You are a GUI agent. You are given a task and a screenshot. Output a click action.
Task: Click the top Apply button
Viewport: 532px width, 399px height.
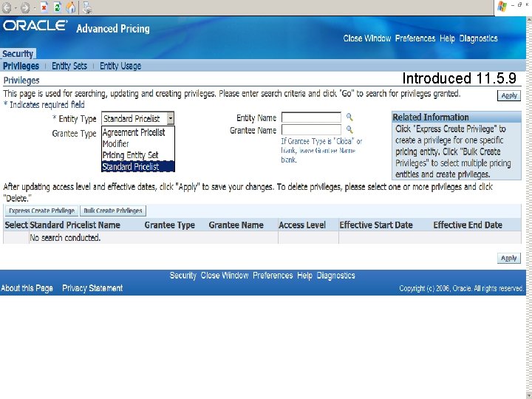509,95
